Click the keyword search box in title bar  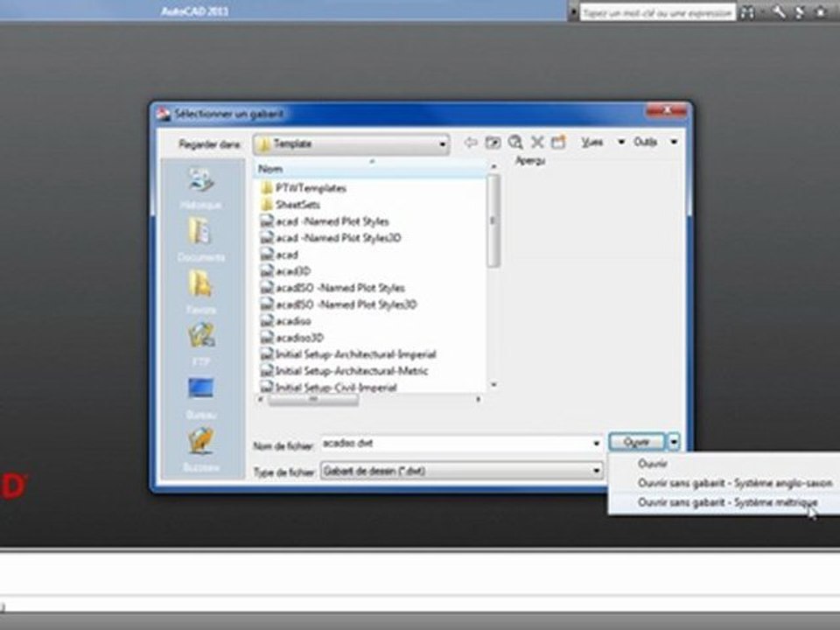[657, 12]
